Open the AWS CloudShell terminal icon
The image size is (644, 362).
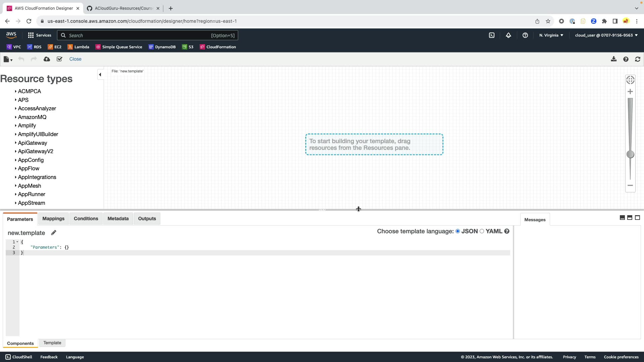(x=492, y=35)
